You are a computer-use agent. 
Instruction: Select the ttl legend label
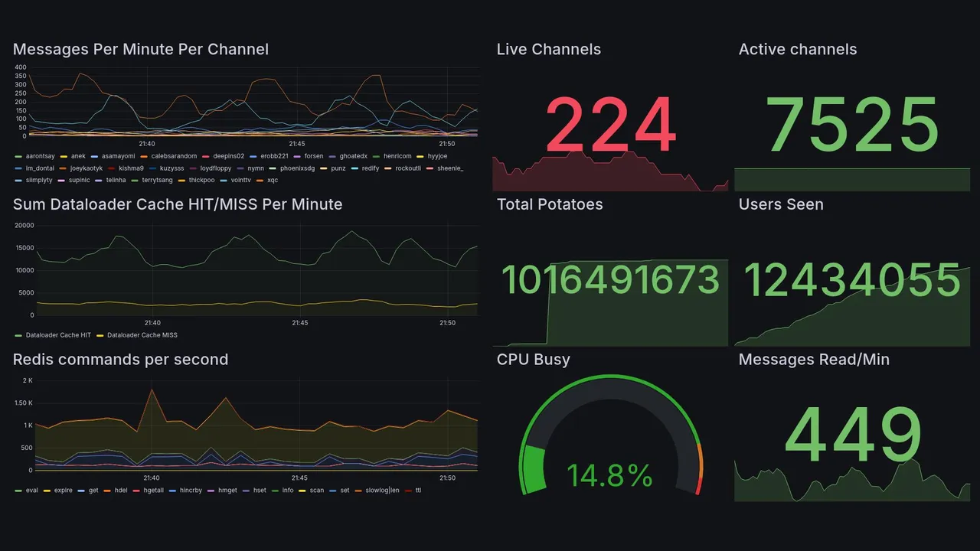pos(418,490)
